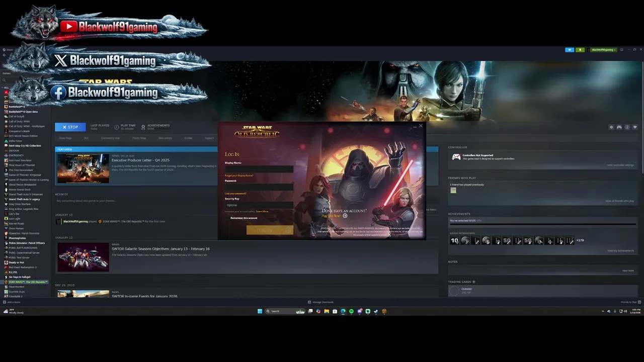
Task: Open the game info icon
Action: click(x=627, y=127)
